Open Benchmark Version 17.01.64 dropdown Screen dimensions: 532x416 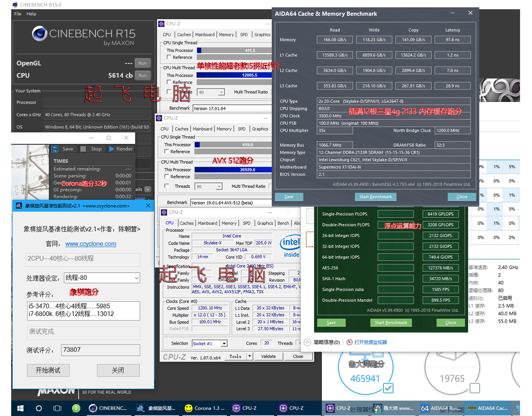tap(232, 109)
